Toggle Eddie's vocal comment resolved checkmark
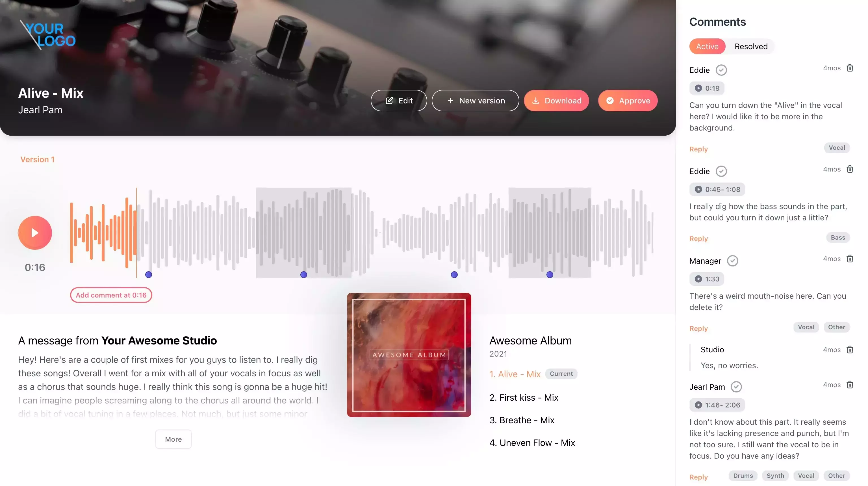 721,70
